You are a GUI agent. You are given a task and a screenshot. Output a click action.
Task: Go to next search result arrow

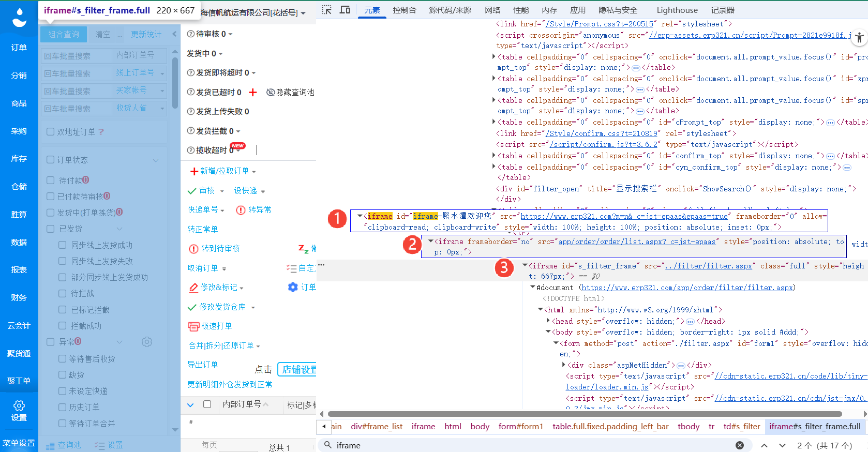[783, 445]
